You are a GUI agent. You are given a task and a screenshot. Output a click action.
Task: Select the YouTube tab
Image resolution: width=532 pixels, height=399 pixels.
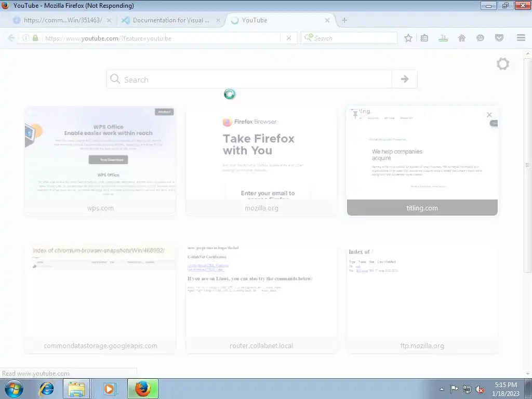coord(280,20)
